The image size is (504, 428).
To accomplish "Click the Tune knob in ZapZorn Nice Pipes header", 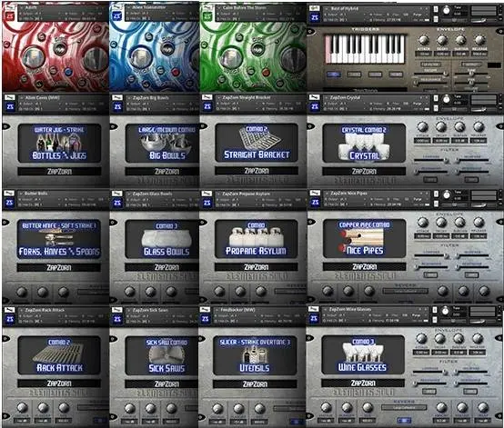I will pyautogui.click(x=447, y=194).
